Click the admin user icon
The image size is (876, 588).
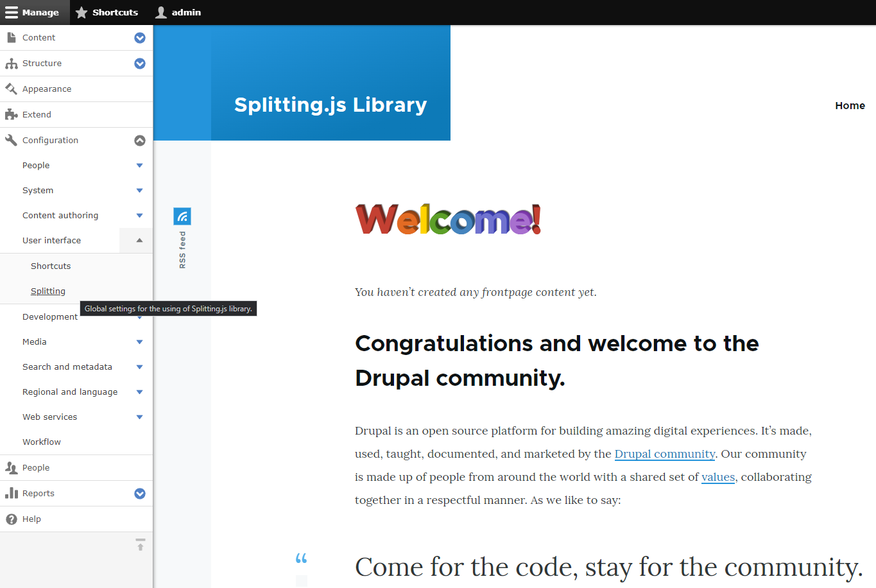pyautogui.click(x=161, y=12)
